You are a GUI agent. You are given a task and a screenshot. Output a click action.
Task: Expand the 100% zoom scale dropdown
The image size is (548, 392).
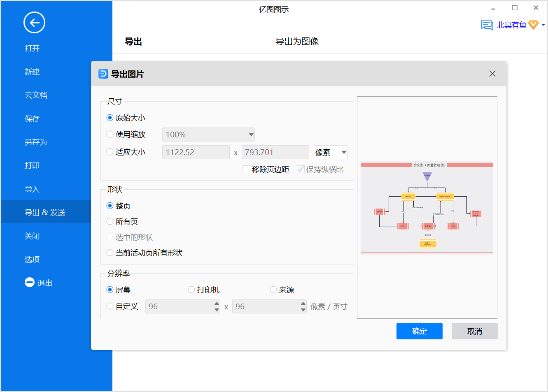point(251,135)
